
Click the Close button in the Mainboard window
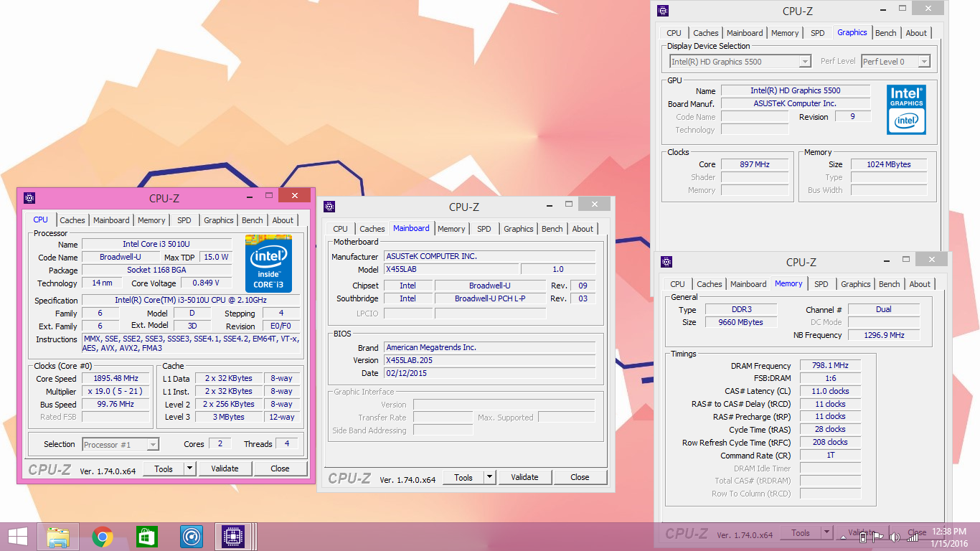580,477
